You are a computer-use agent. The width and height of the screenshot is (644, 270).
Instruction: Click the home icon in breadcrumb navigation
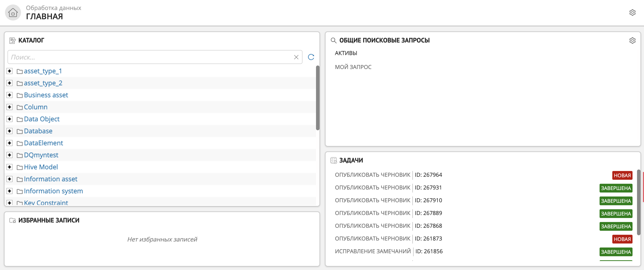(x=12, y=12)
